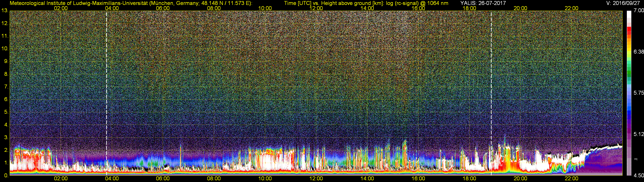Click the 4.50 colorbar scale value

click(638, 175)
